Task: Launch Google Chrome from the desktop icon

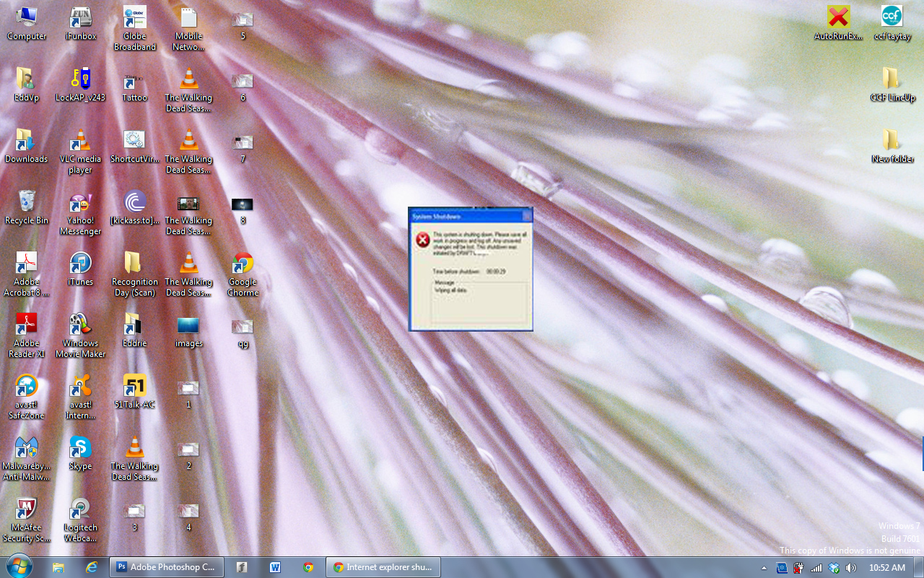Action: tap(243, 275)
